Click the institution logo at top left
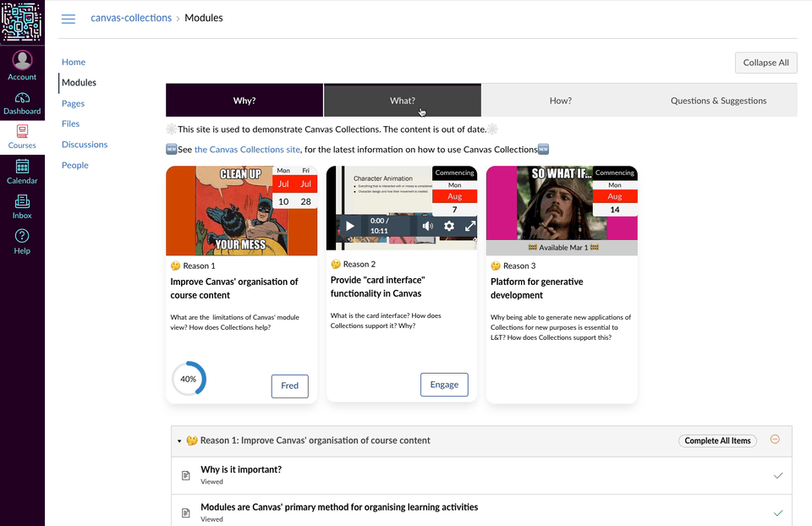This screenshot has height=526, width=812. [22, 22]
